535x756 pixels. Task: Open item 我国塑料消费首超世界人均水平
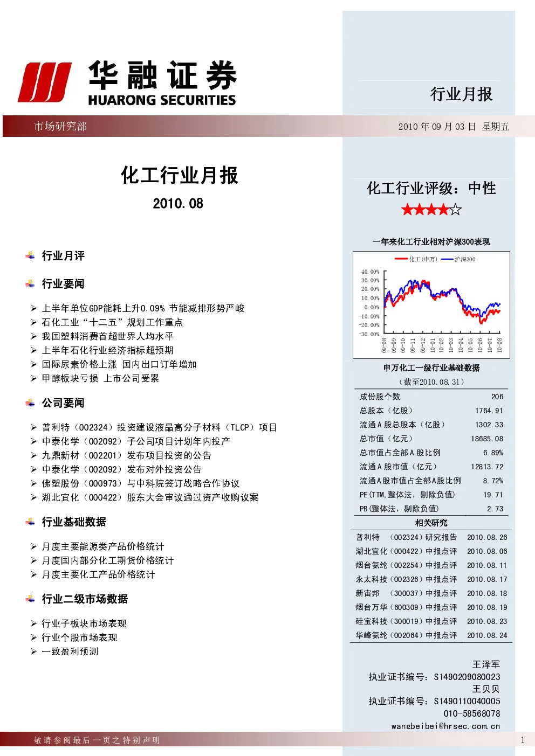point(108,336)
